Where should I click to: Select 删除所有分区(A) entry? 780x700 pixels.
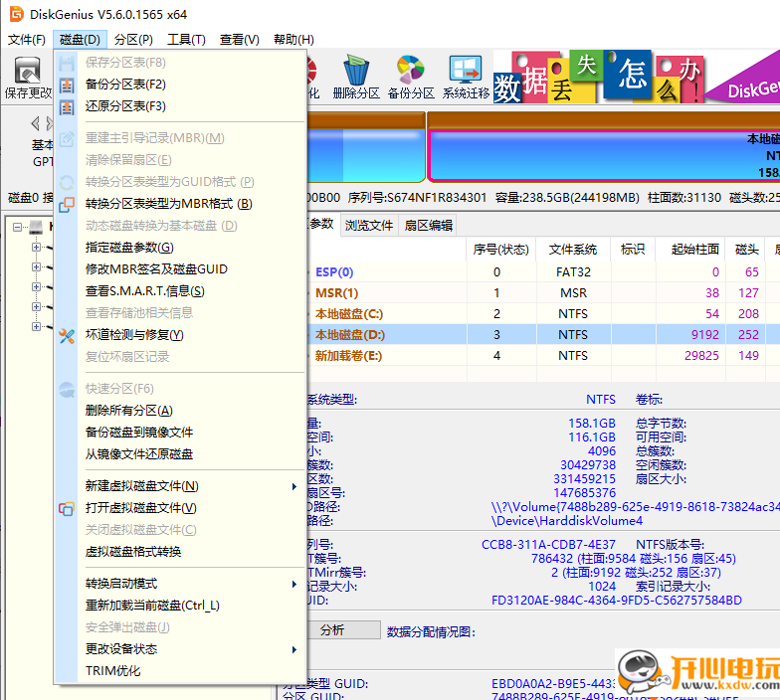pyautogui.click(x=180, y=411)
